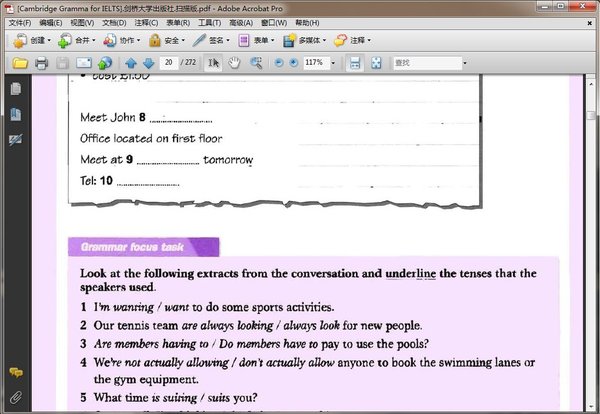Open the Collaborate toolbar icon
Image resolution: width=600 pixels, height=414 pixels.
(110, 40)
